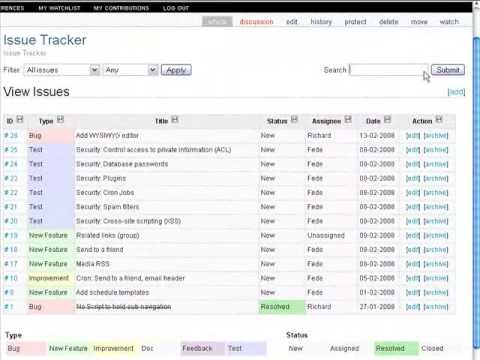
Task: Archive the Security: Cross-site scripting issue
Action: (436, 221)
